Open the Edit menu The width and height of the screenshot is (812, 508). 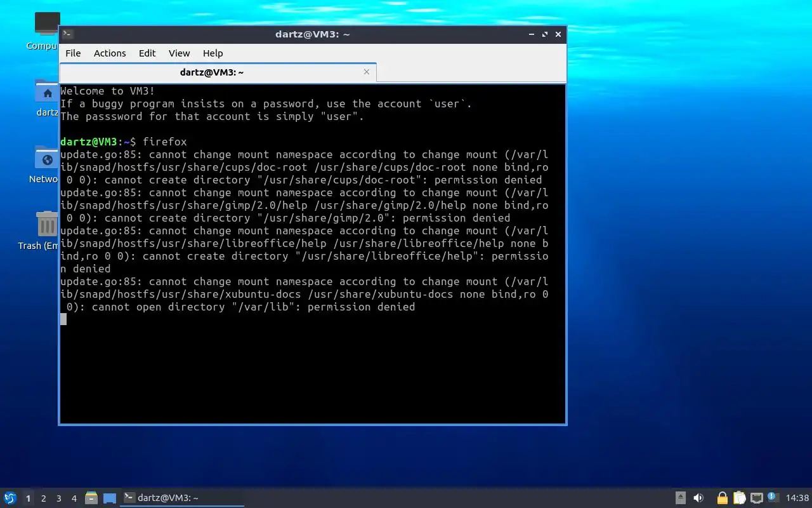click(x=147, y=53)
